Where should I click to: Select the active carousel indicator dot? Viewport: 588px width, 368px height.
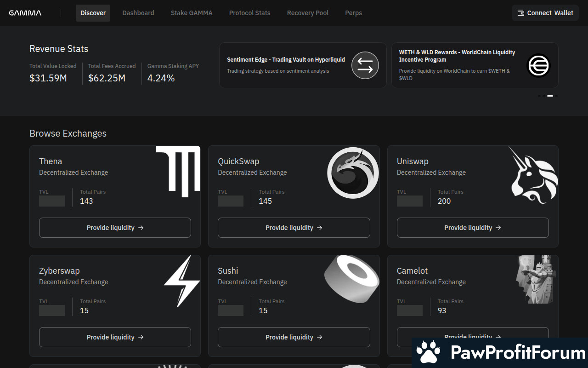(550, 96)
